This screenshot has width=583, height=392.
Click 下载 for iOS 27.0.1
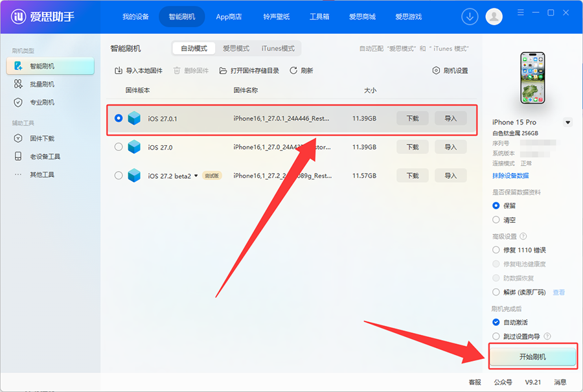413,119
